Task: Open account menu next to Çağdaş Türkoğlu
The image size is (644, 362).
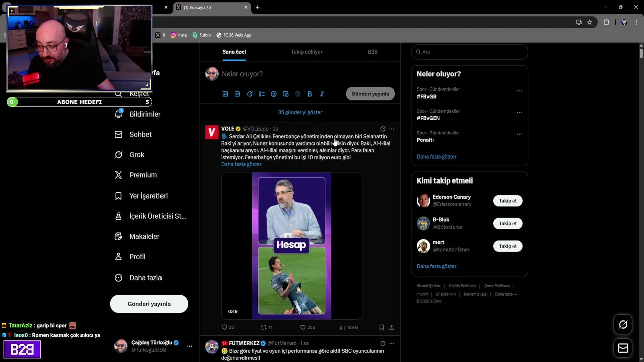Action: tap(190, 346)
